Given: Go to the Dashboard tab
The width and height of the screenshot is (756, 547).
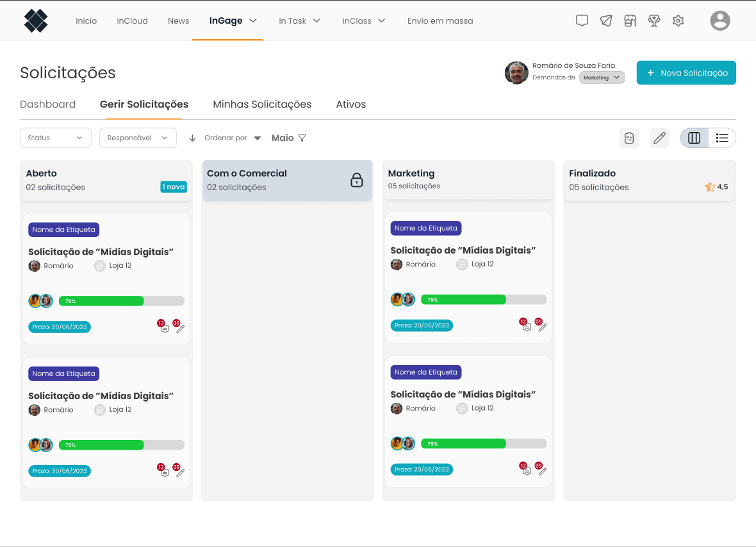Looking at the screenshot, I should tap(48, 104).
